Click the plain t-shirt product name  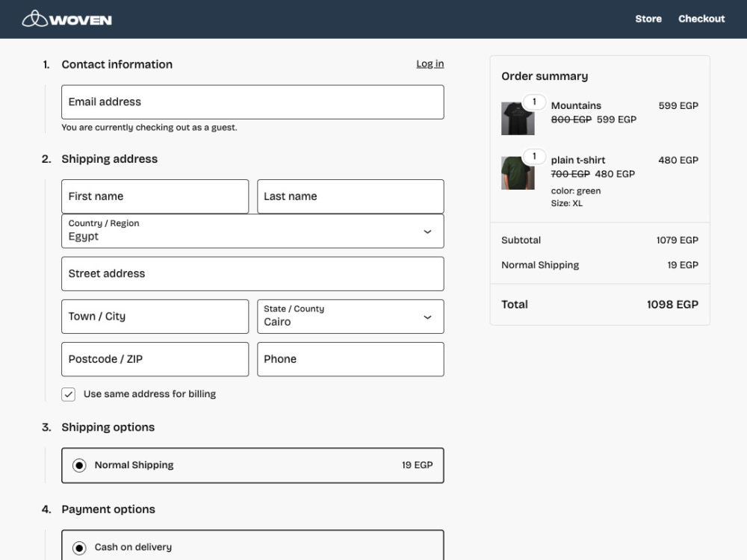coord(578,160)
